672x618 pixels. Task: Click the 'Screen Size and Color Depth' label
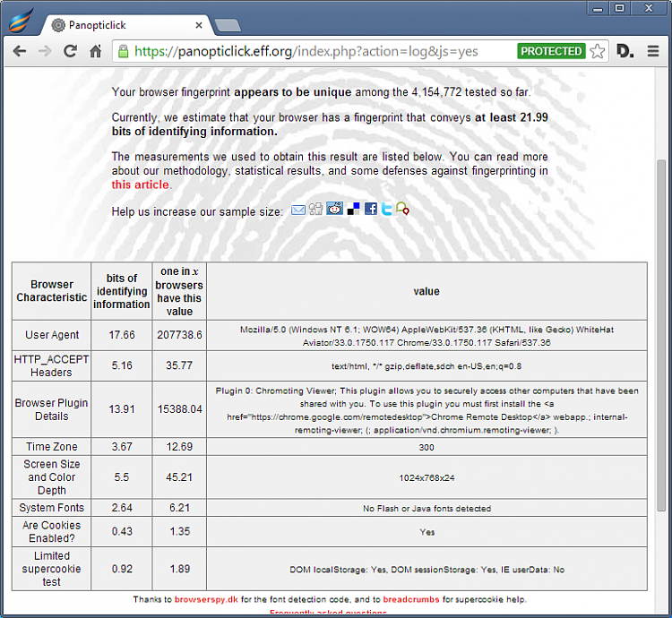pos(52,477)
